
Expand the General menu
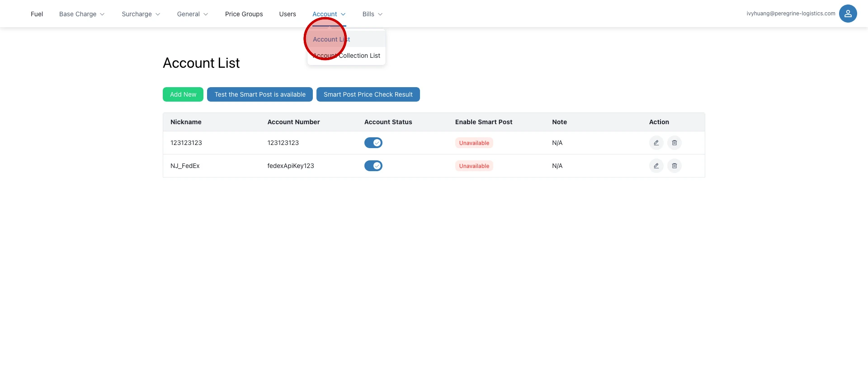(x=193, y=14)
